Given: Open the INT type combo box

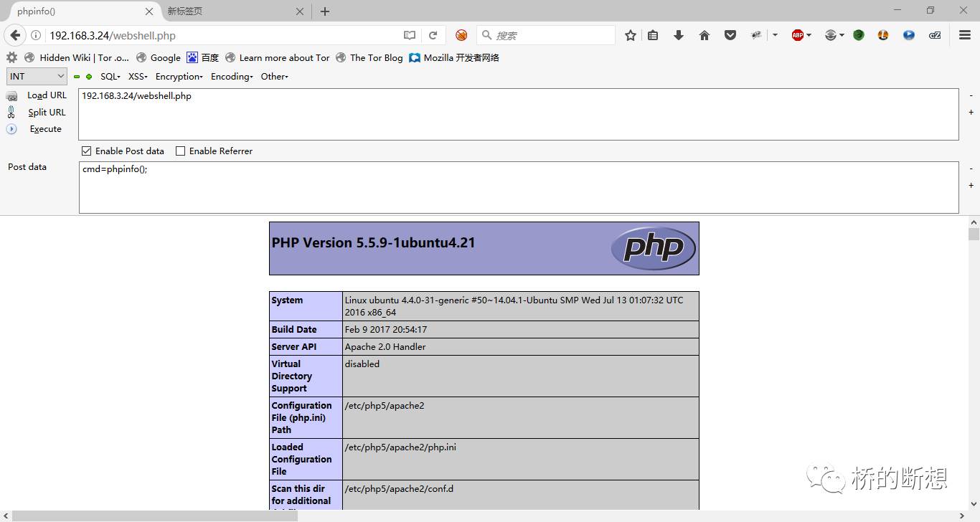Looking at the screenshot, I should pos(37,76).
